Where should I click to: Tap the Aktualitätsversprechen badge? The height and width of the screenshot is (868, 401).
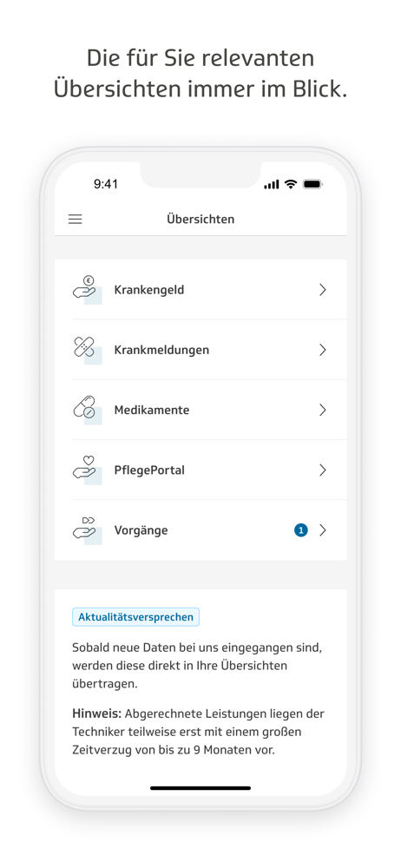(x=135, y=616)
